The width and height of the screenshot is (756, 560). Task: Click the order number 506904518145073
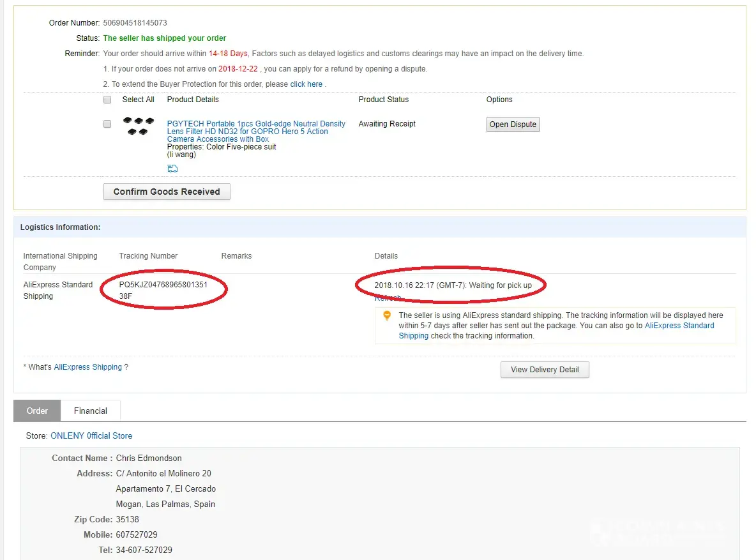point(135,23)
